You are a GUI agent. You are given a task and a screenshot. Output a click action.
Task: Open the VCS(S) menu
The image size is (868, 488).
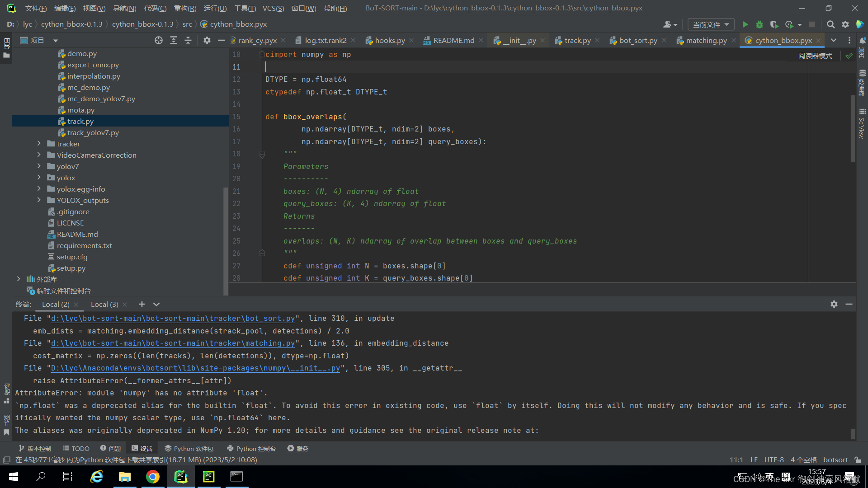(x=273, y=8)
